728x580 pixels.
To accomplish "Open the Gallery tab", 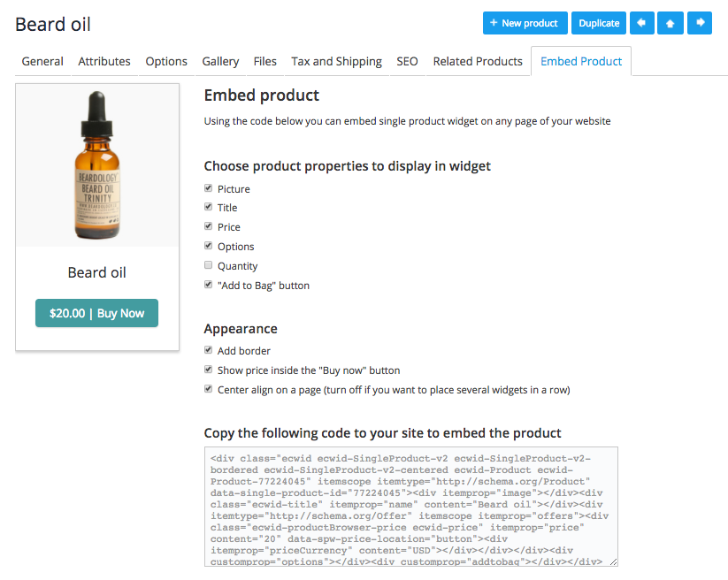I will point(220,61).
